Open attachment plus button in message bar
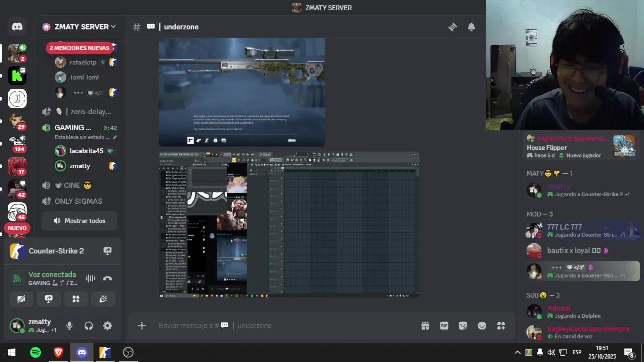The image size is (644, 362). point(142,326)
